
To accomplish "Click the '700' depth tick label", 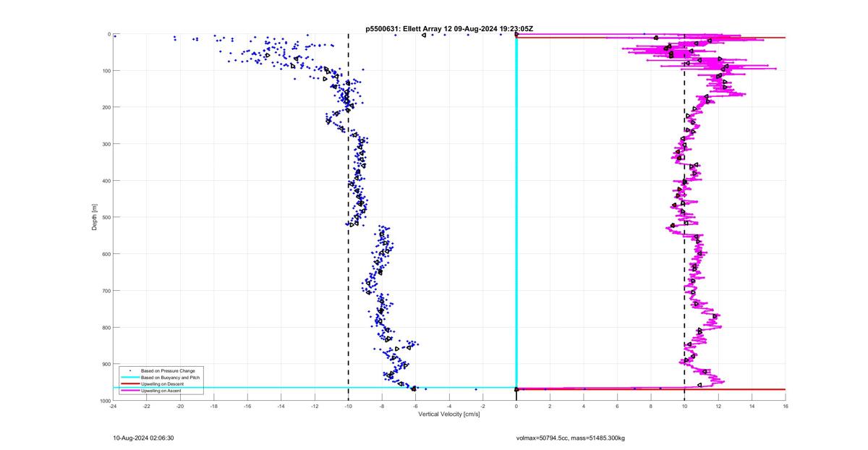I will pyautogui.click(x=106, y=291).
